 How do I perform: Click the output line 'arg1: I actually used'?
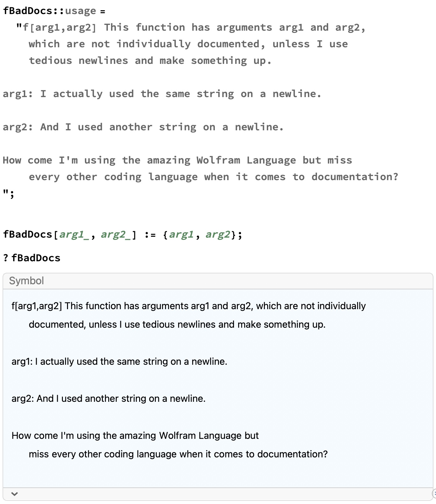[x=119, y=362]
